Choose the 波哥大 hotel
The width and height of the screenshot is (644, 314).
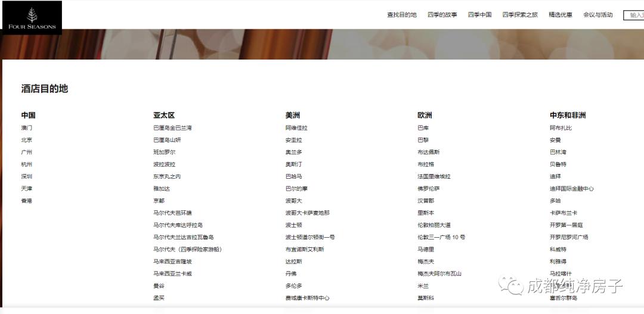tap(293, 201)
